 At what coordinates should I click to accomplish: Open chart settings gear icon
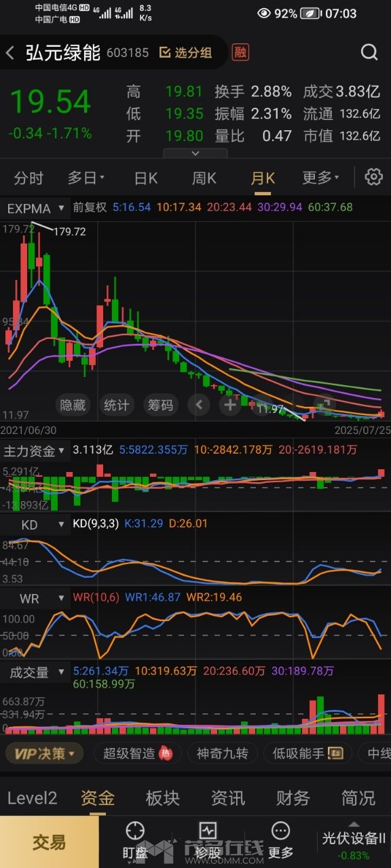pyautogui.click(x=374, y=178)
